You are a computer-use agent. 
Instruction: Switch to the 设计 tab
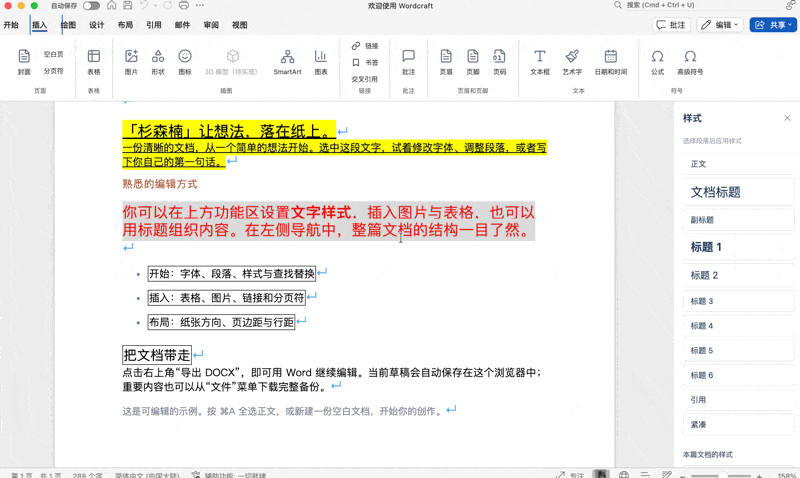click(96, 25)
